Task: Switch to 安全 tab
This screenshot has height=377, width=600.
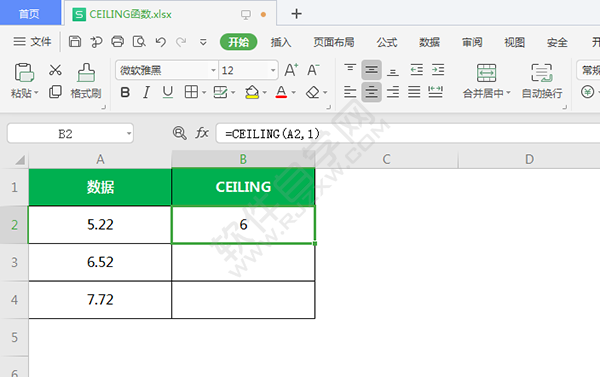Action: click(557, 42)
